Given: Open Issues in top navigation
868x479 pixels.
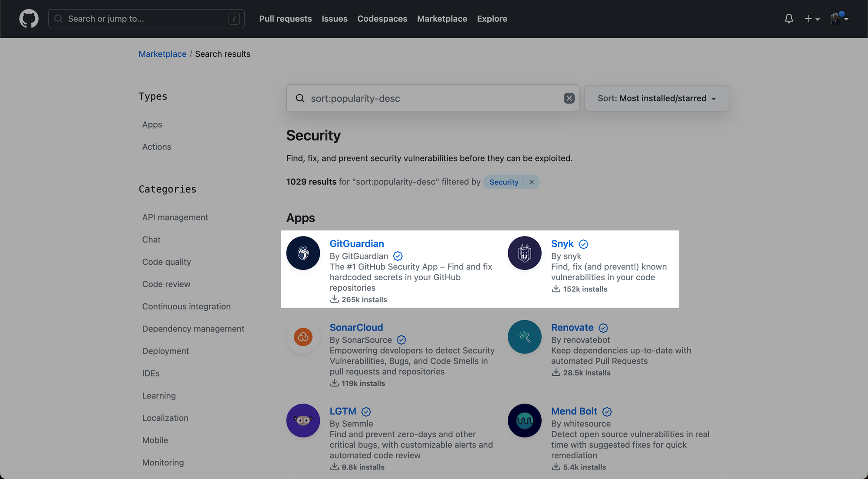Looking at the screenshot, I should [x=335, y=19].
